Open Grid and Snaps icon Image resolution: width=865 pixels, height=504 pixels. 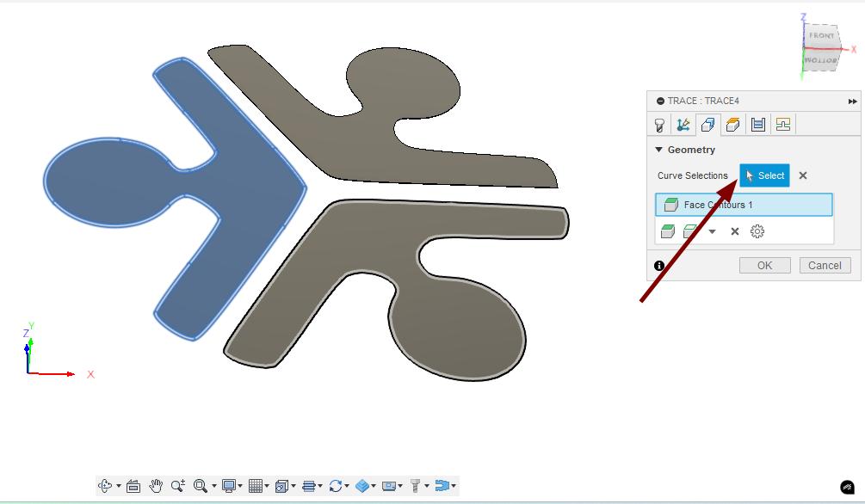point(255,486)
